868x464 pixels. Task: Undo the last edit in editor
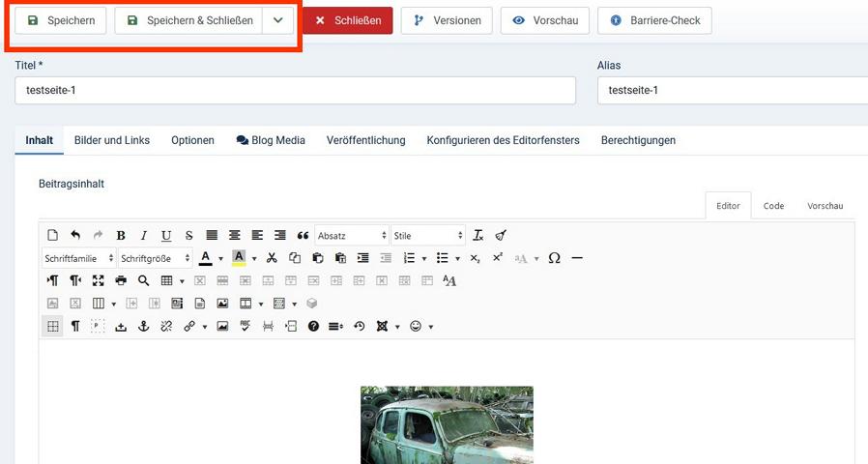[x=75, y=235]
